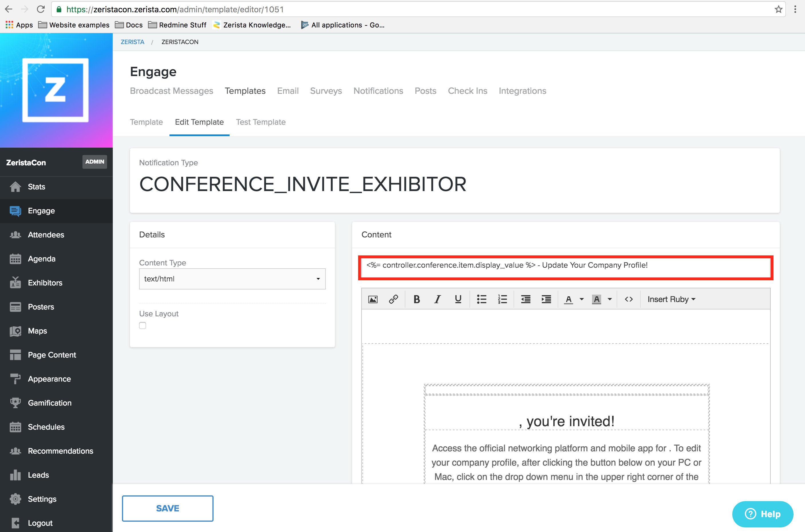The height and width of the screenshot is (532, 805).
Task: Click the Leads bar chart icon
Action: [15, 475]
